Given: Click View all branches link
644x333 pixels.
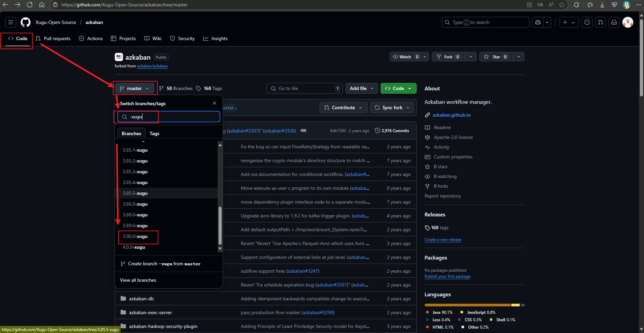Looking at the screenshot, I should 138,280.
